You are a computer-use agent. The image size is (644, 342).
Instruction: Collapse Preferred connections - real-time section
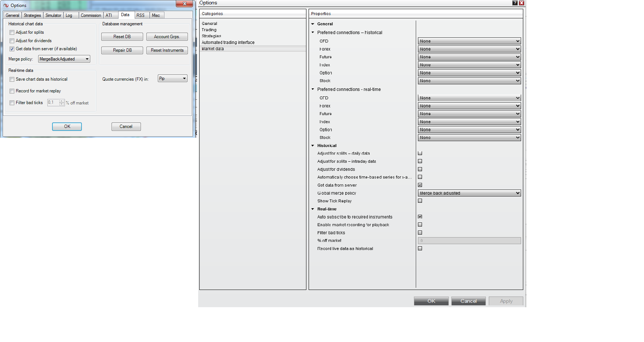tap(313, 89)
